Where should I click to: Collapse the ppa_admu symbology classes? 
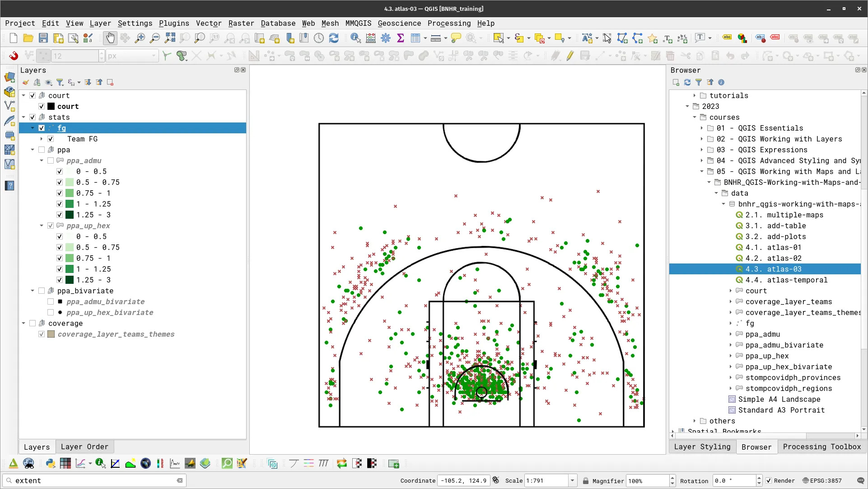(x=41, y=160)
